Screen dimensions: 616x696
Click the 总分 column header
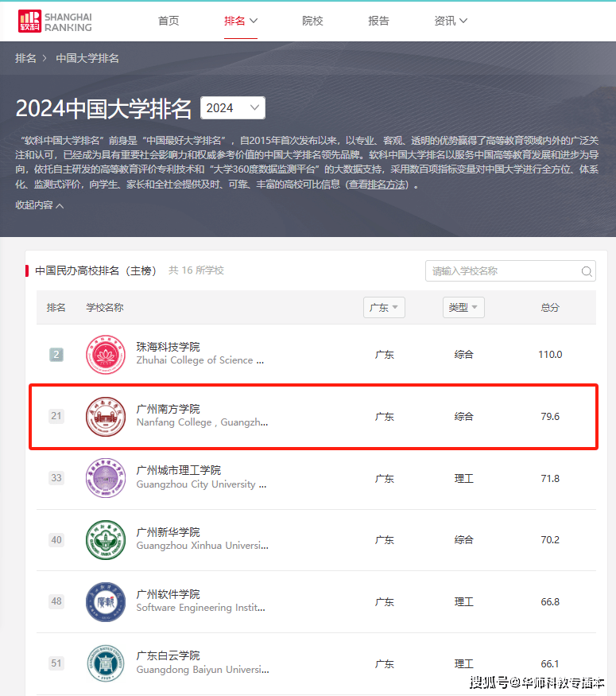tap(550, 308)
